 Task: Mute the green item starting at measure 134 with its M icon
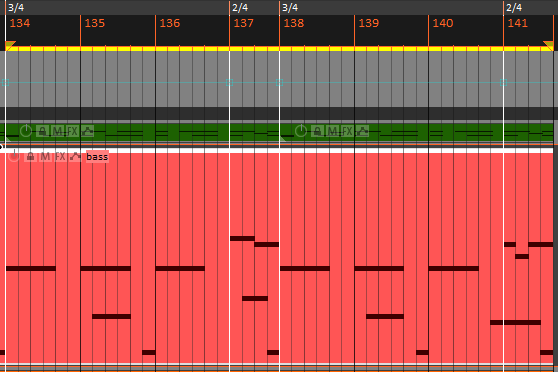coord(57,131)
